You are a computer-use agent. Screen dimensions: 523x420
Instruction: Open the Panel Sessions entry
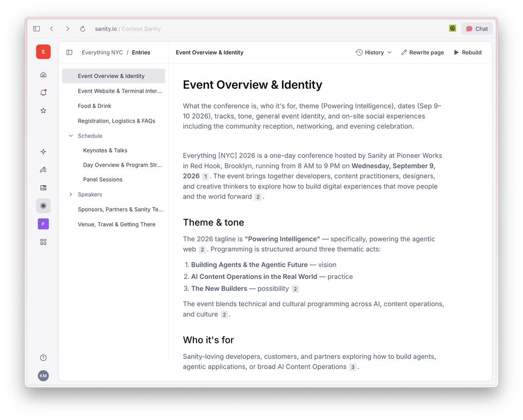point(113,179)
